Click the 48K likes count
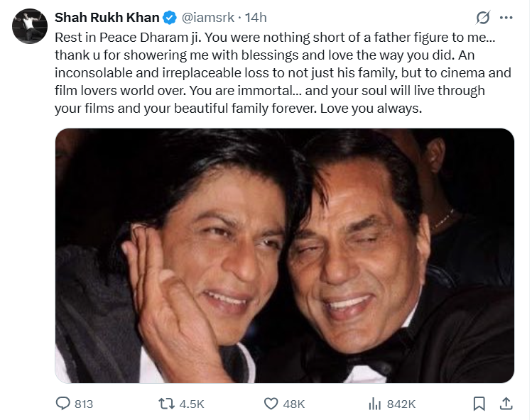The width and height of the screenshot is (532, 420). pos(294,404)
